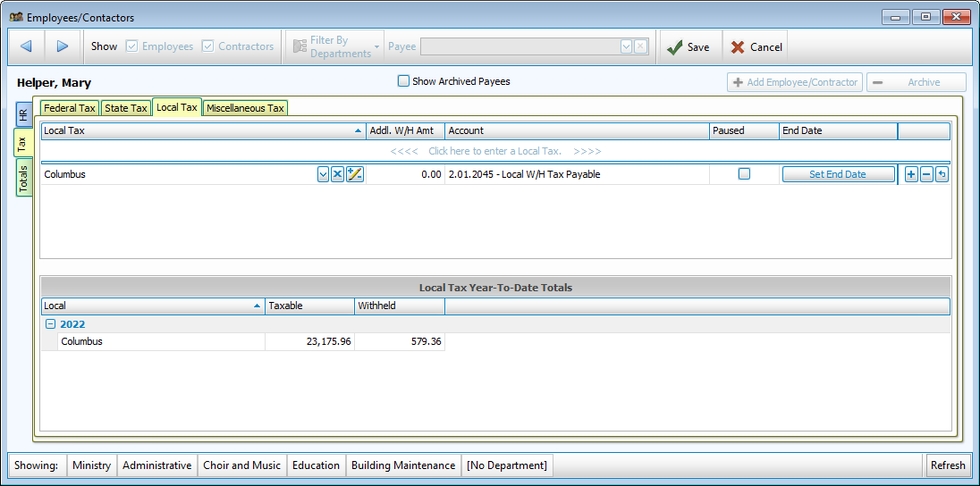The width and height of the screenshot is (980, 486).
Task: Enable Show Archived Payees checkbox
Action: point(403,81)
